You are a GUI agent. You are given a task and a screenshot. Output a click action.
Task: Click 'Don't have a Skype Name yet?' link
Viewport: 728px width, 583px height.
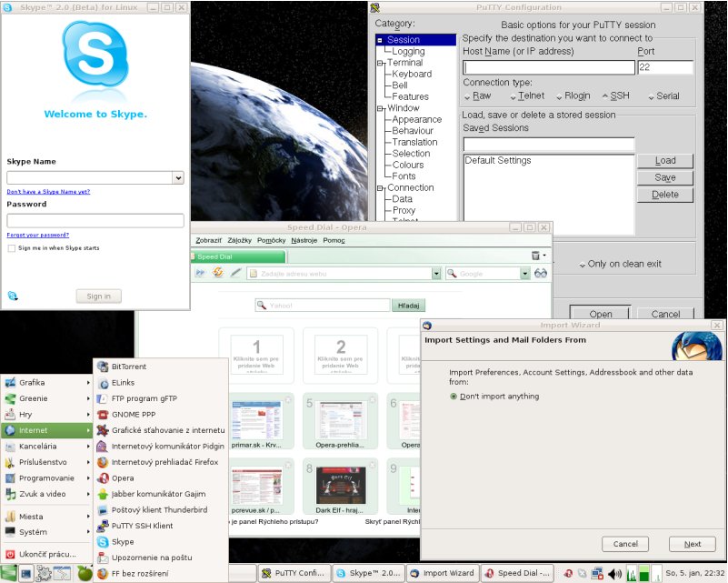click(x=48, y=191)
